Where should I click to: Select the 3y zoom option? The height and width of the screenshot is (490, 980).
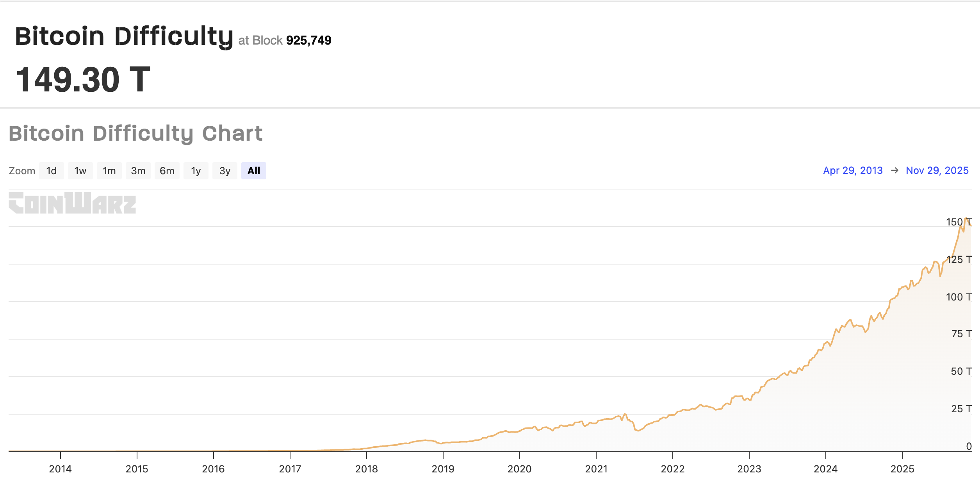pyautogui.click(x=225, y=170)
